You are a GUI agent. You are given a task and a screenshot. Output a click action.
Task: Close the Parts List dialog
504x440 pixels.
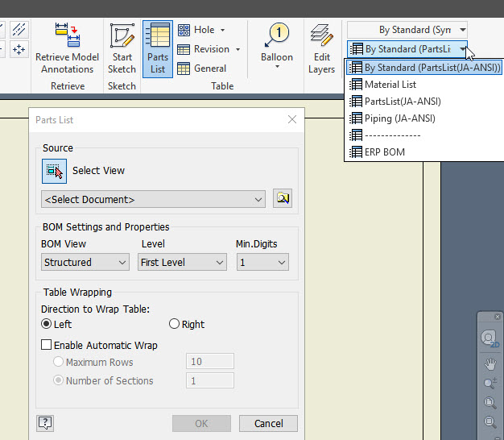coord(292,119)
